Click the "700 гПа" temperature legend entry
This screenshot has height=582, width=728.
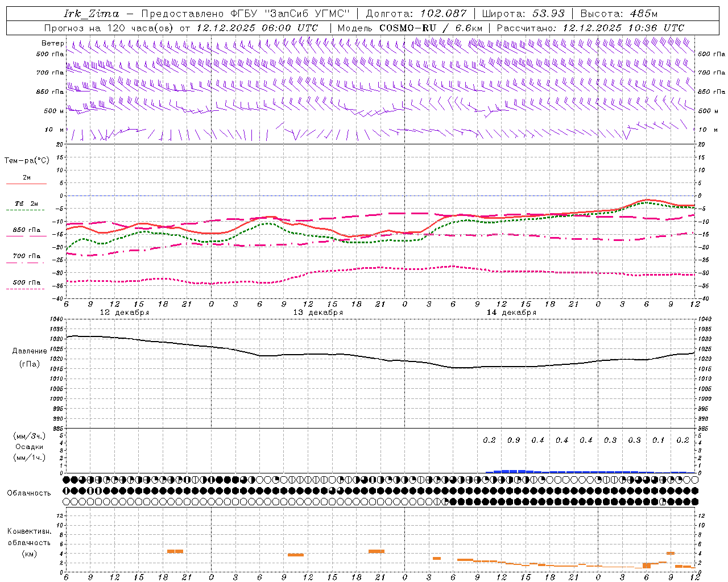point(27,256)
